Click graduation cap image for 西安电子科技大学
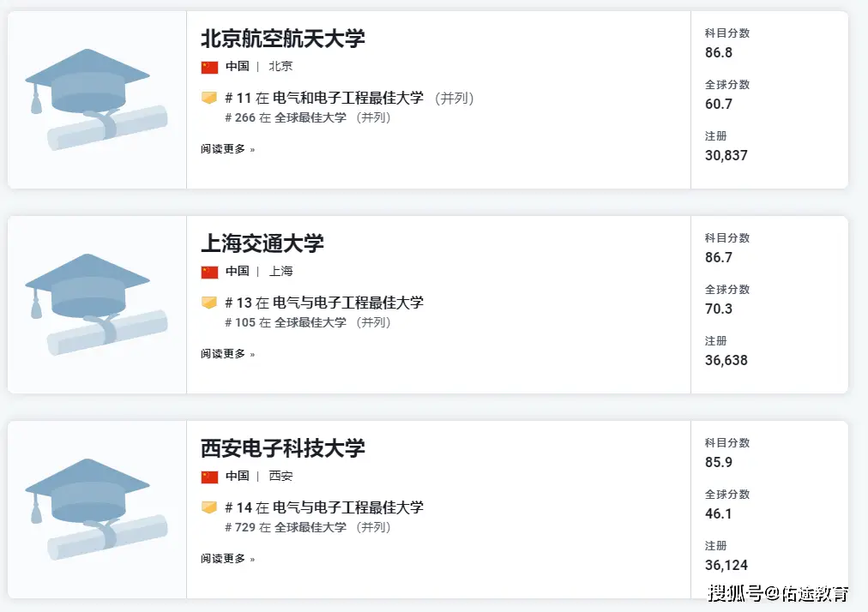 [x=96, y=509]
